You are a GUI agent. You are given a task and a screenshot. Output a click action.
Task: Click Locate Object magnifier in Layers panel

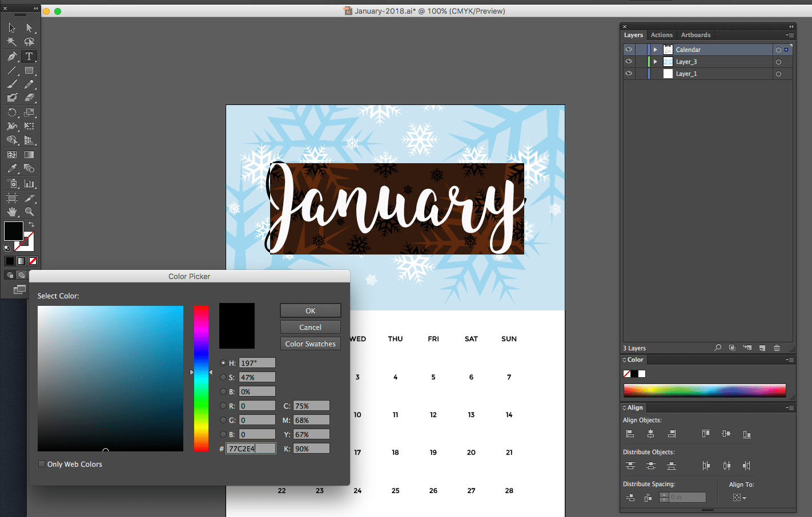pos(718,348)
